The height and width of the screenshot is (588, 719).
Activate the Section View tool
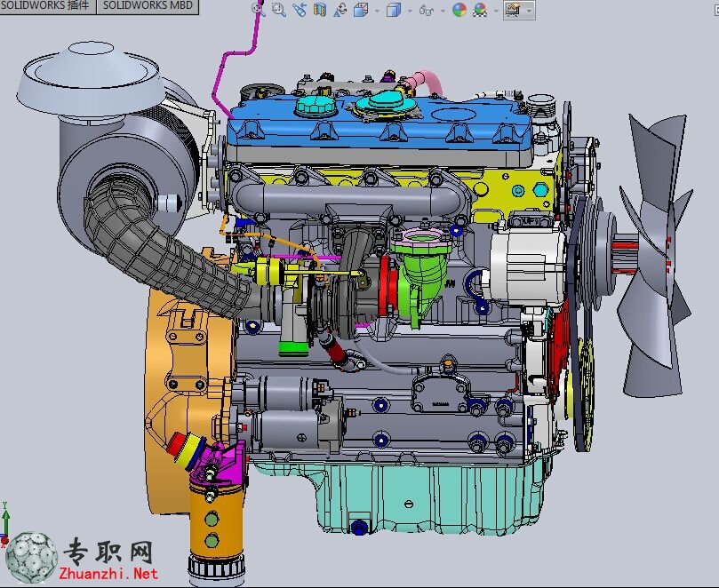click(320, 9)
